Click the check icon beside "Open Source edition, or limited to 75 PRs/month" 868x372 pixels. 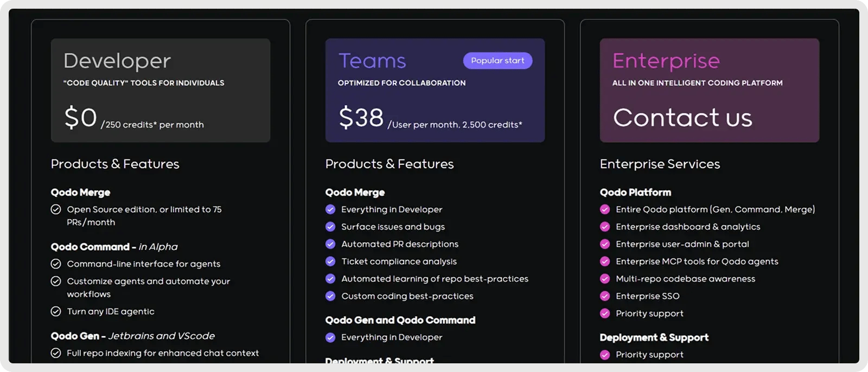click(55, 209)
